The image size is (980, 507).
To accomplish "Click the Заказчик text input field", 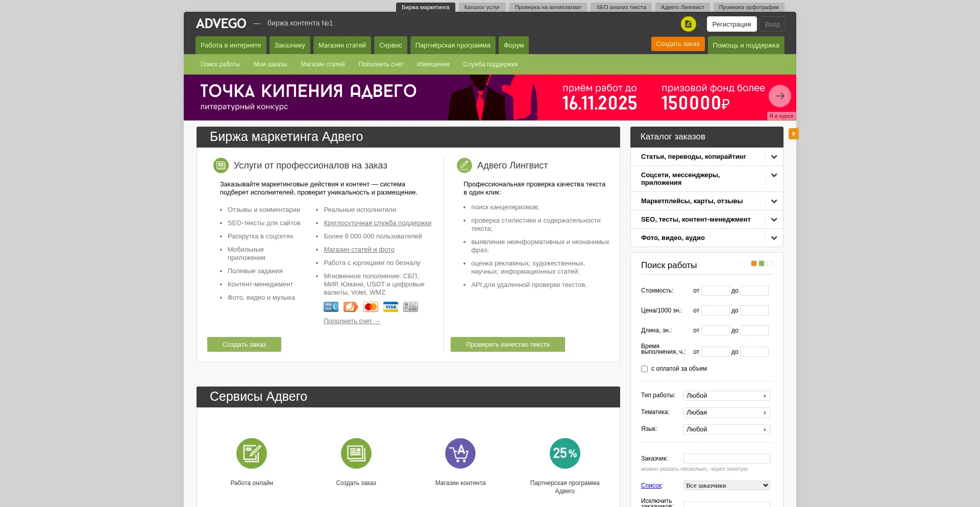I will click(x=726, y=458).
